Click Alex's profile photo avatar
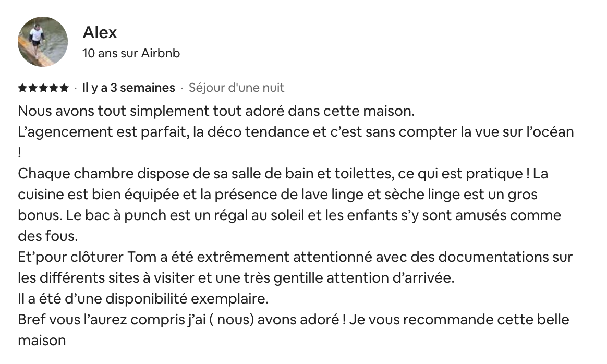607x364 pixels. coord(43,41)
